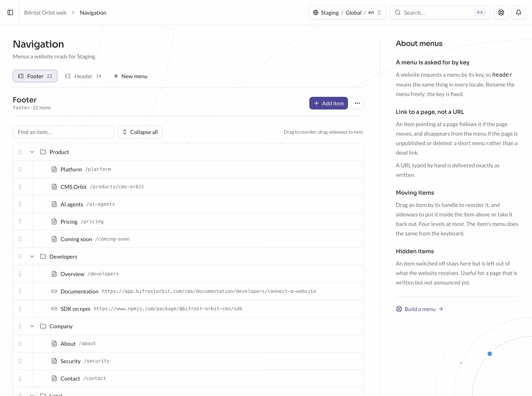Screen dimensions: 532x396
Task: Click the Collapse all button
Action: 140,132
